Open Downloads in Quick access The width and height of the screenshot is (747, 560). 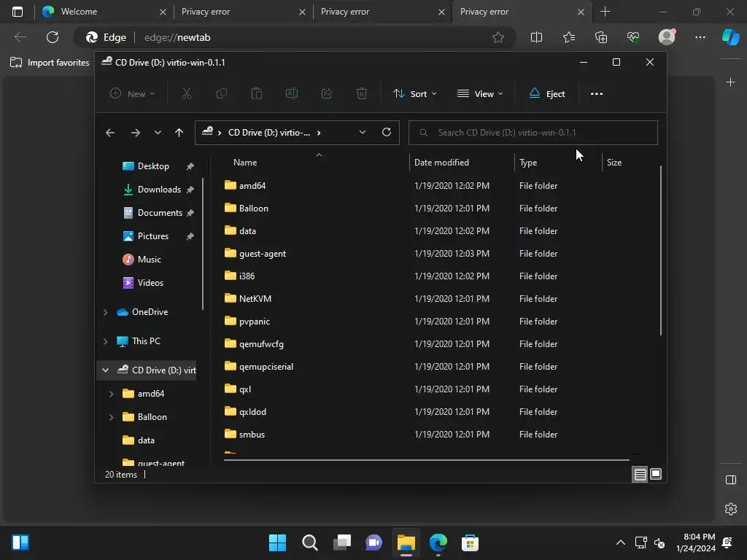[159, 190]
